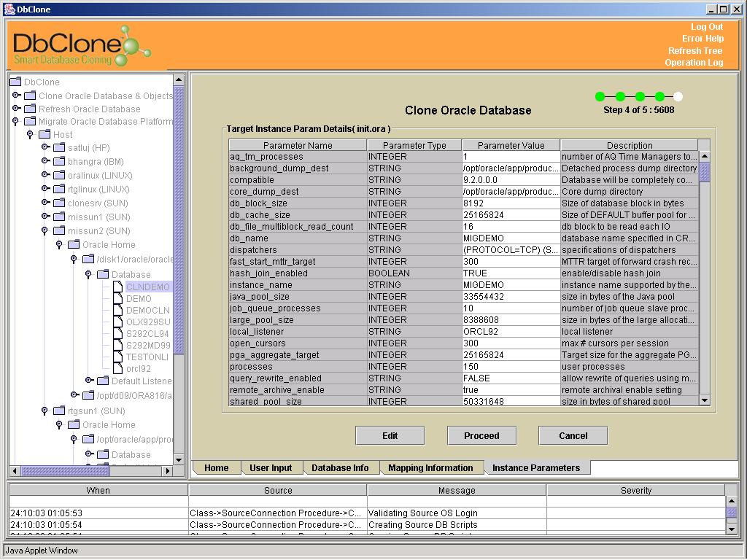Click the log table scroll down arrow
Viewport: 747px width, 560px height.
(732, 529)
